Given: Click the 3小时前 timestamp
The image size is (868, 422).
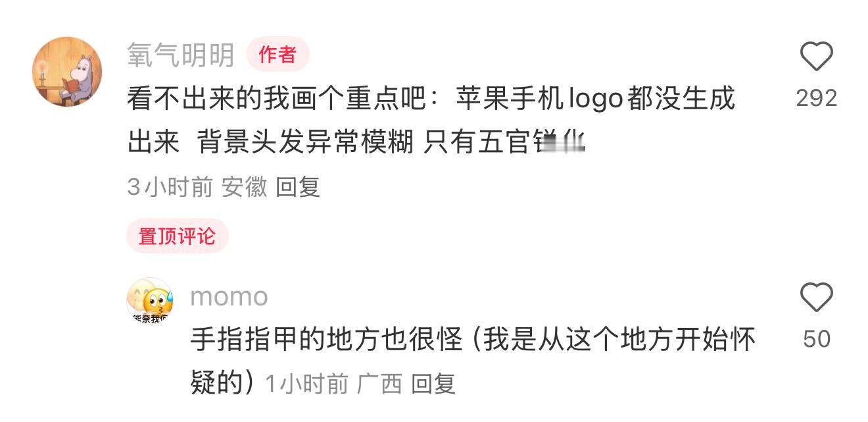Looking at the screenshot, I should (170, 188).
